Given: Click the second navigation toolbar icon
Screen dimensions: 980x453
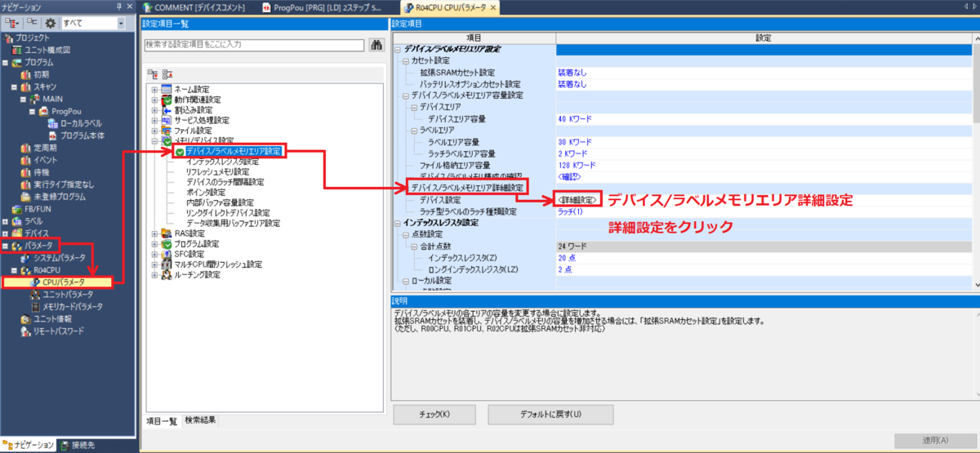Looking at the screenshot, I should pos(31,23).
